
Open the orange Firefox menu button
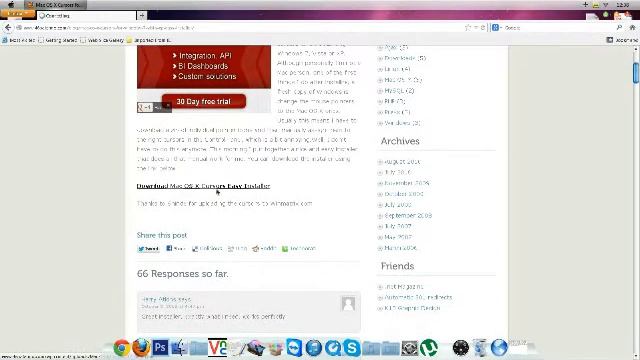click(17, 14)
